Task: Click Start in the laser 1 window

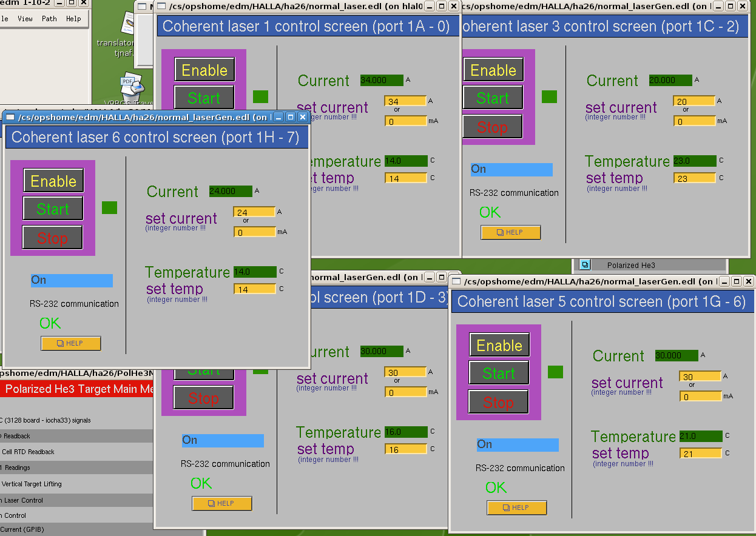Action: (x=204, y=97)
